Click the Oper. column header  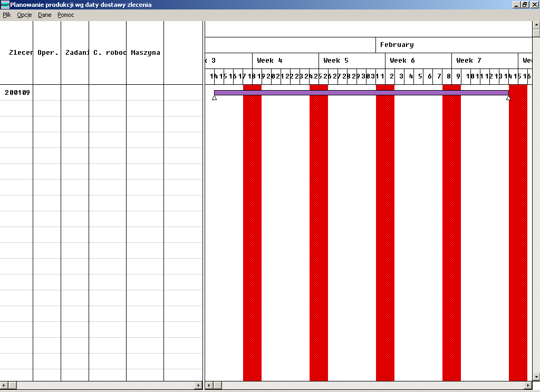coord(47,53)
